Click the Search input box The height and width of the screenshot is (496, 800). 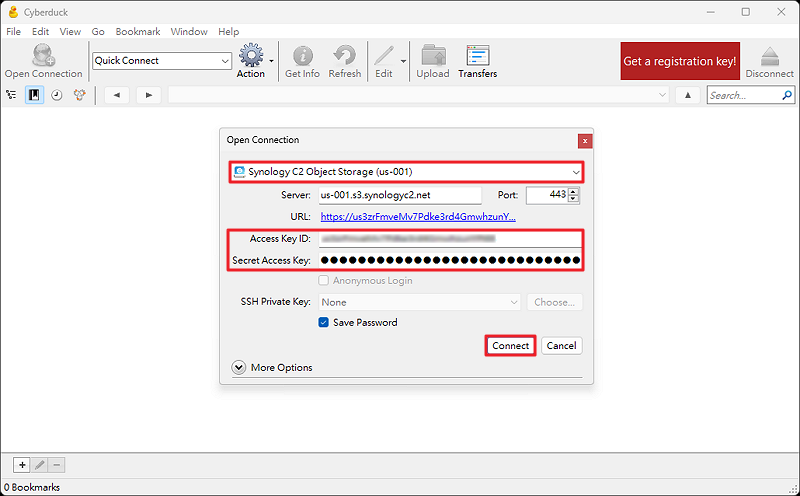(745, 95)
